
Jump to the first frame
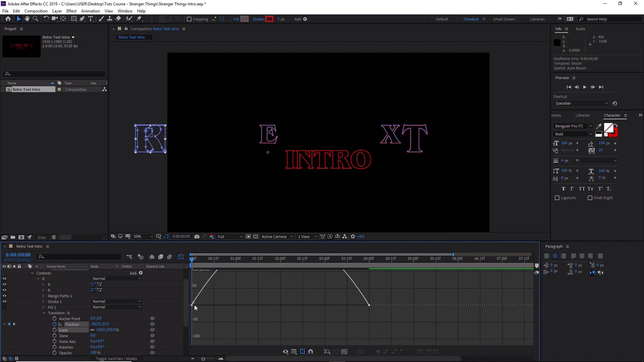pos(569,87)
